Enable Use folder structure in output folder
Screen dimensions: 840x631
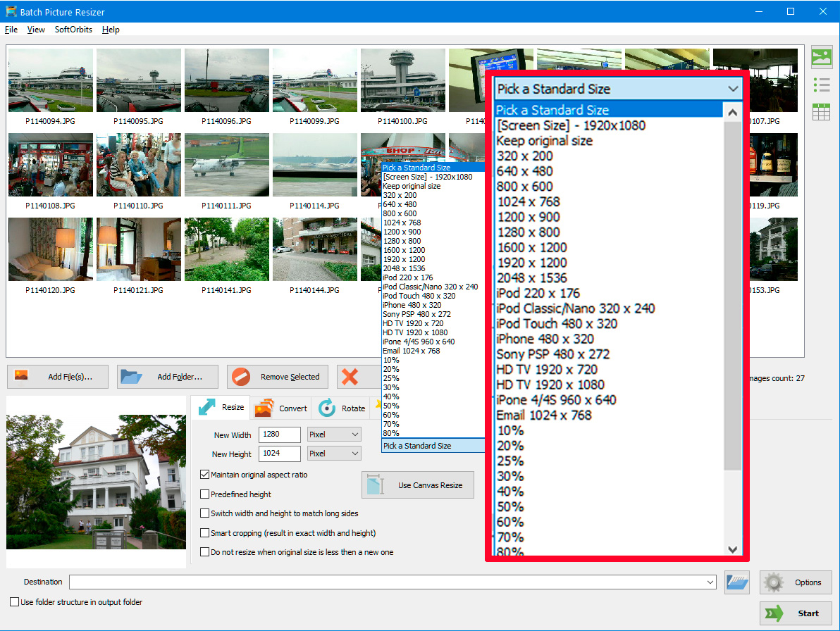pyautogui.click(x=14, y=602)
